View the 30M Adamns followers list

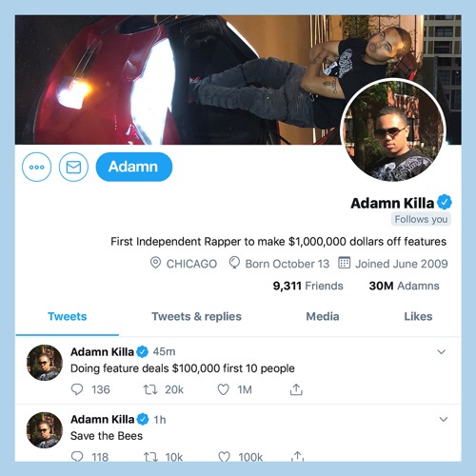pyautogui.click(x=404, y=286)
